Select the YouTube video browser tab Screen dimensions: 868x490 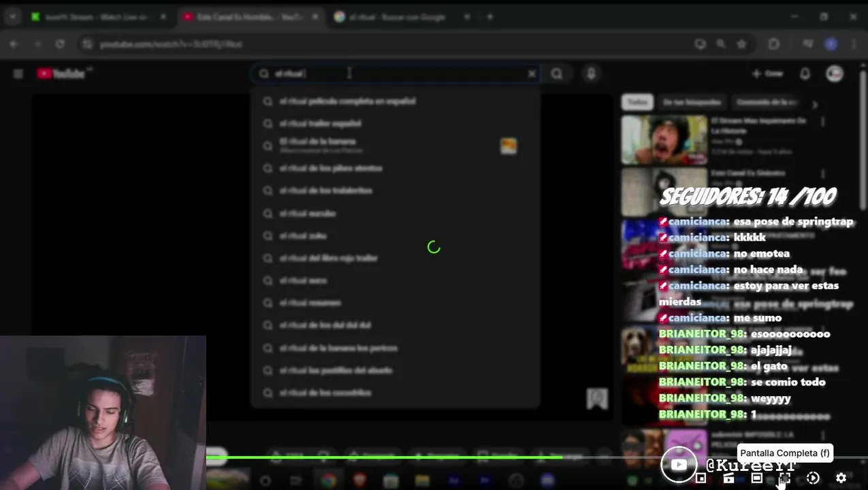click(x=251, y=17)
